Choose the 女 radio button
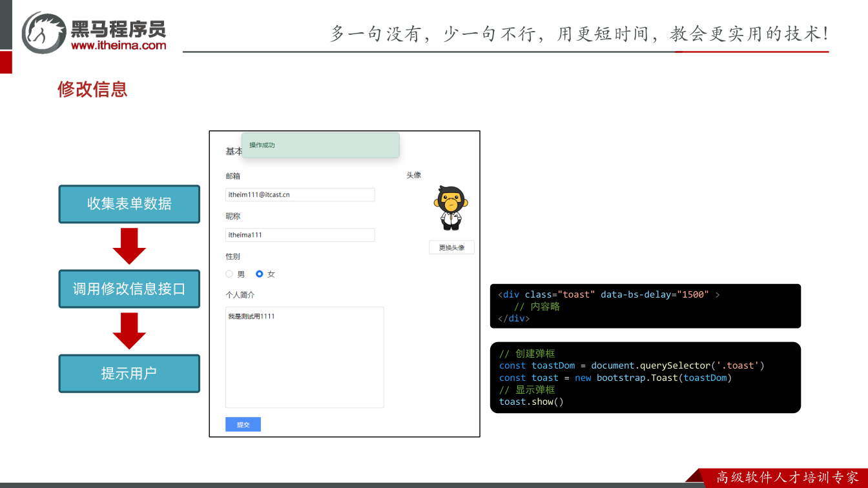This screenshot has height=488, width=868. pos(260,274)
